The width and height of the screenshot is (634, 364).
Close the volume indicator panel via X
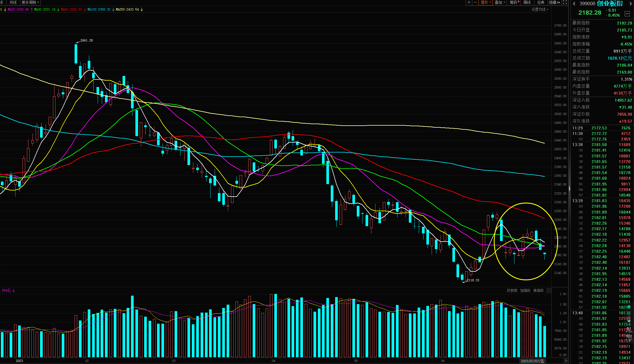(x=549, y=290)
